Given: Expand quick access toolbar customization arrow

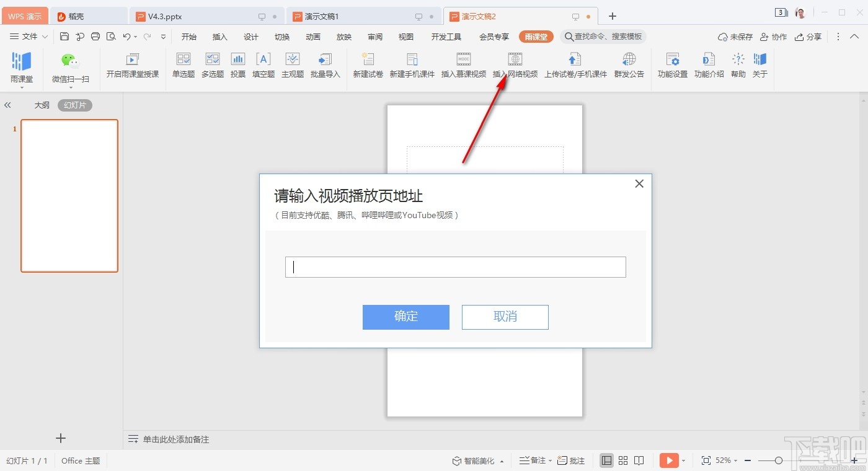Looking at the screenshot, I should coord(164,37).
